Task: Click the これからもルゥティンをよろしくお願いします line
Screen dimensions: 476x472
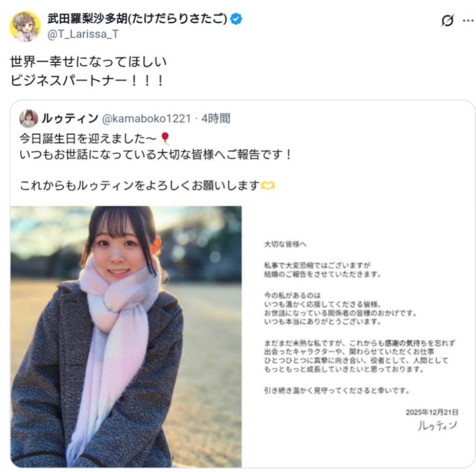Action: click(x=147, y=185)
